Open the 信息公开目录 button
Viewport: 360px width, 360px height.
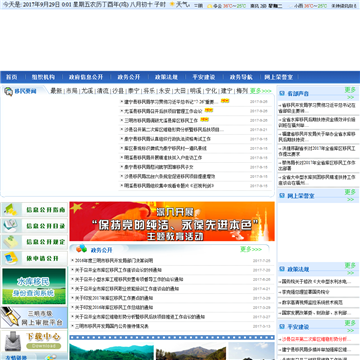pos(34,226)
